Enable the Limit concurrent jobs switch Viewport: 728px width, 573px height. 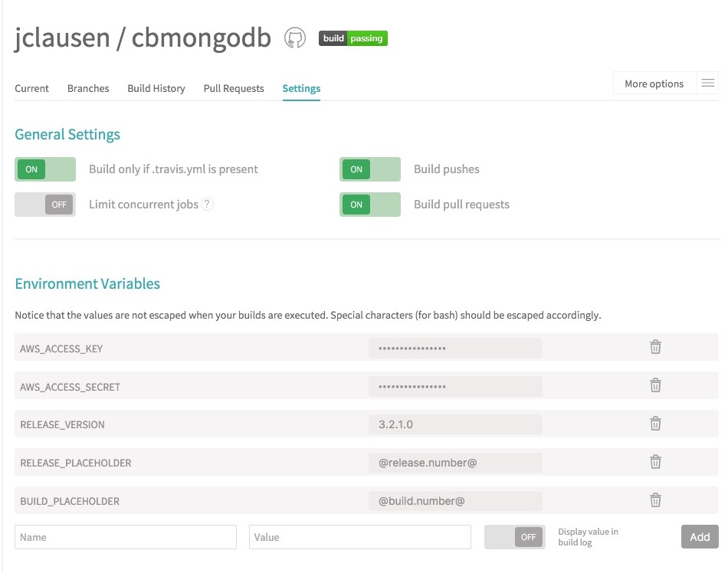[x=45, y=205]
